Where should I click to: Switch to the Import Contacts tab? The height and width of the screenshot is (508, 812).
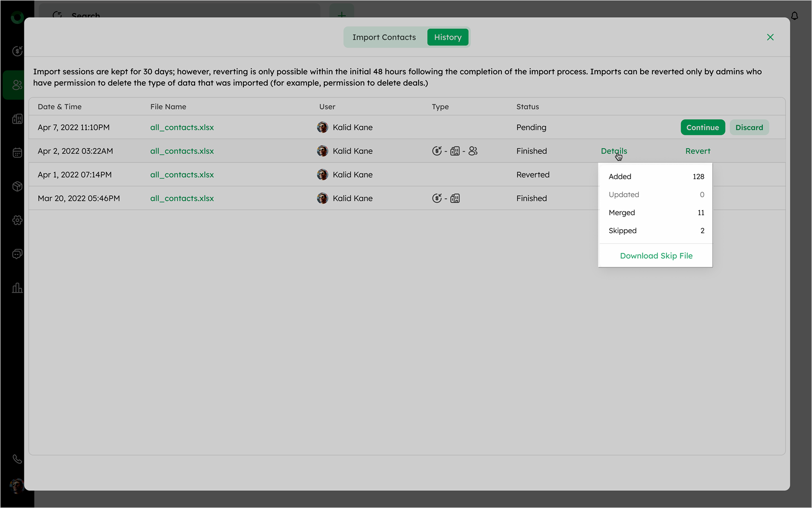click(384, 38)
